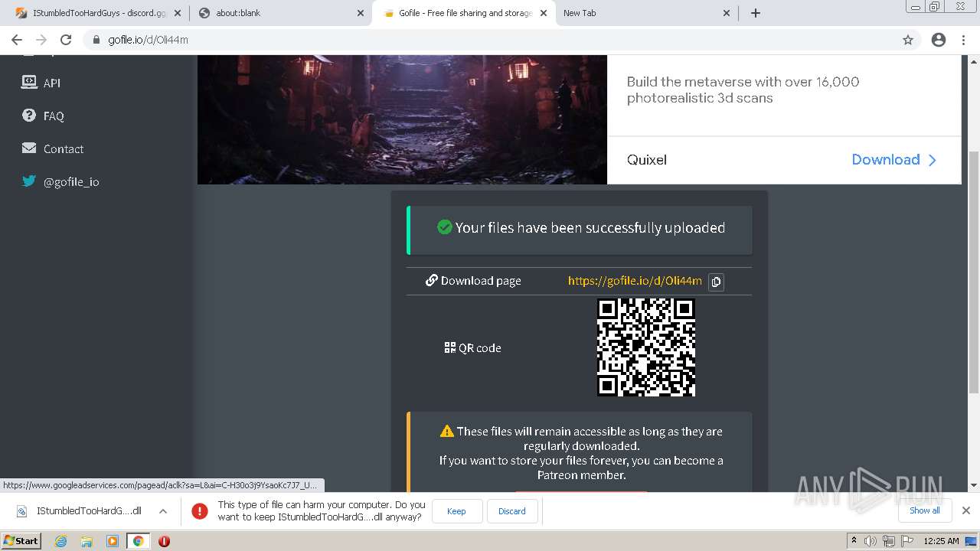Launch Internet Explorer from taskbar
Image resolution: width=980 pixels, height=551 pixels.
point(61,541)
